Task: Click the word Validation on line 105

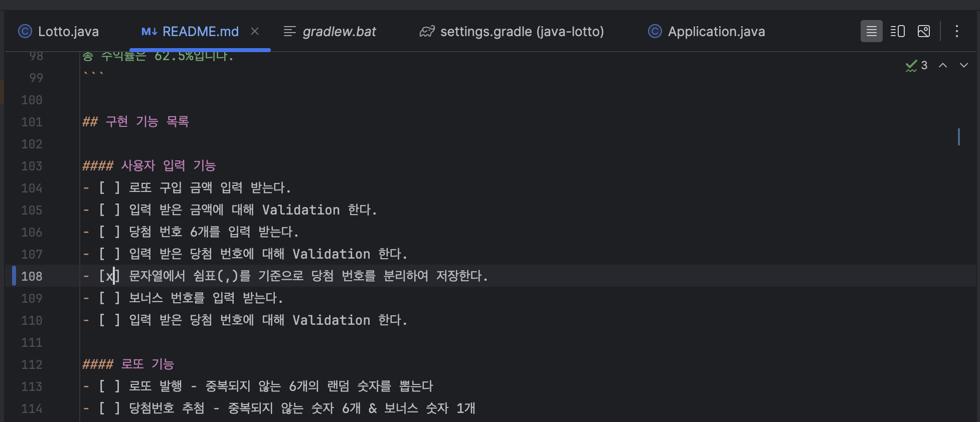Action: (x=301, y=210)
